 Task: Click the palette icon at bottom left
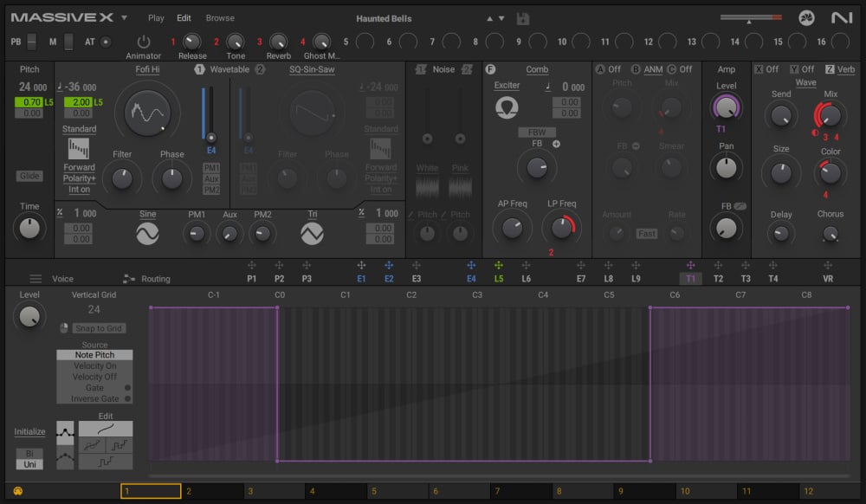17,491
